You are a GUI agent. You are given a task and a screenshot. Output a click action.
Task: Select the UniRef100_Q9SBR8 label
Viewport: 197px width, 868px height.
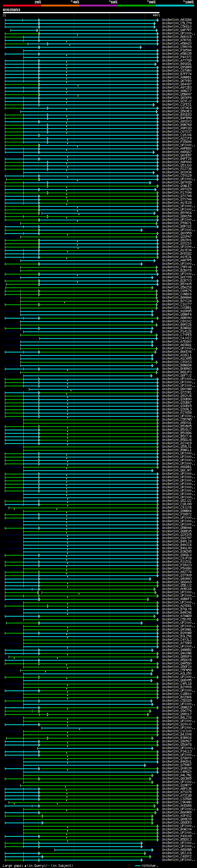tap(177, 67)
